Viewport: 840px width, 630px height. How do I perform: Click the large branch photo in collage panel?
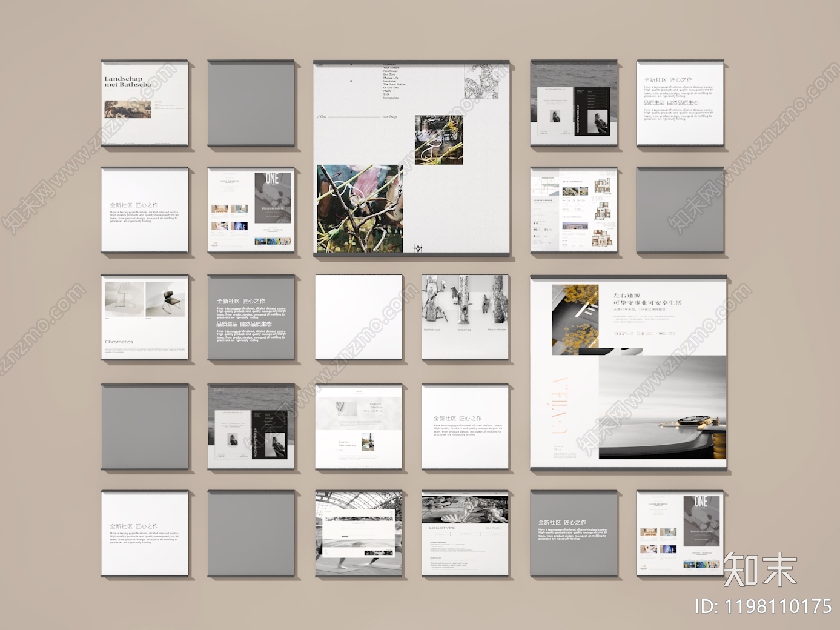[360, 208]
